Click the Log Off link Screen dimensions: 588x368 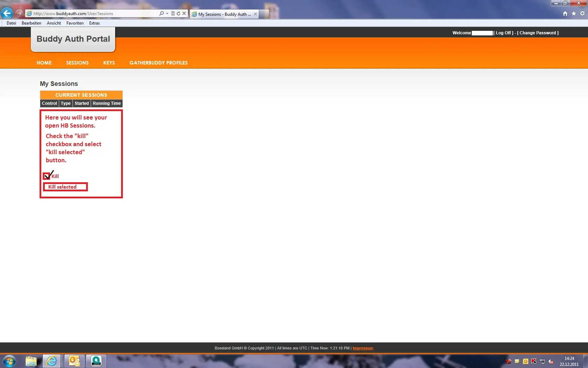point(504,33)
